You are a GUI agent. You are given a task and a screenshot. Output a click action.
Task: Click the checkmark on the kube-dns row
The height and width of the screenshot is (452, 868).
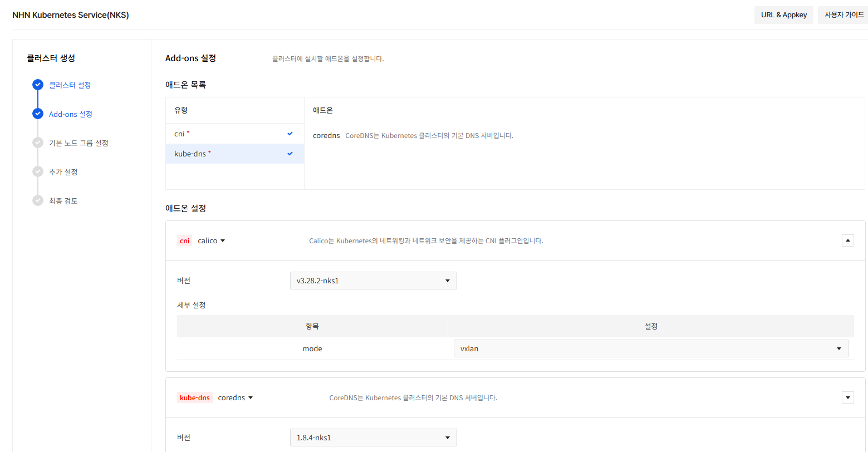coord(290,154)
